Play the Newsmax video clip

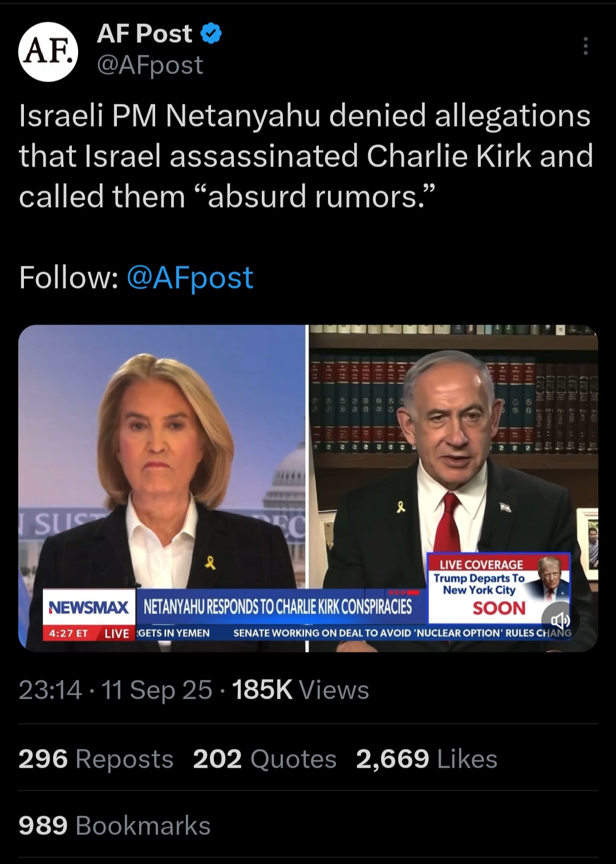(x=308, y=488)
